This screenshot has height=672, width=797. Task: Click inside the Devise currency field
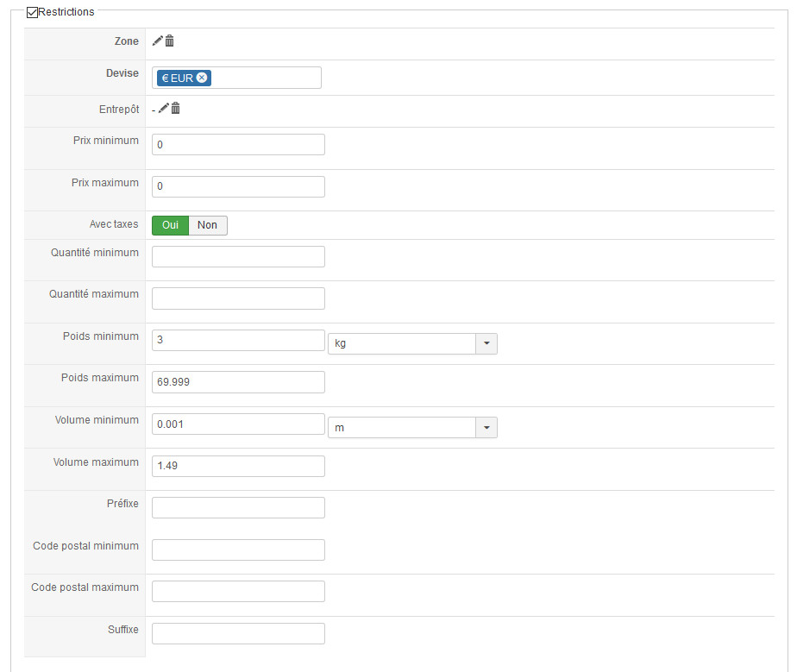click(x=266, y=78)
